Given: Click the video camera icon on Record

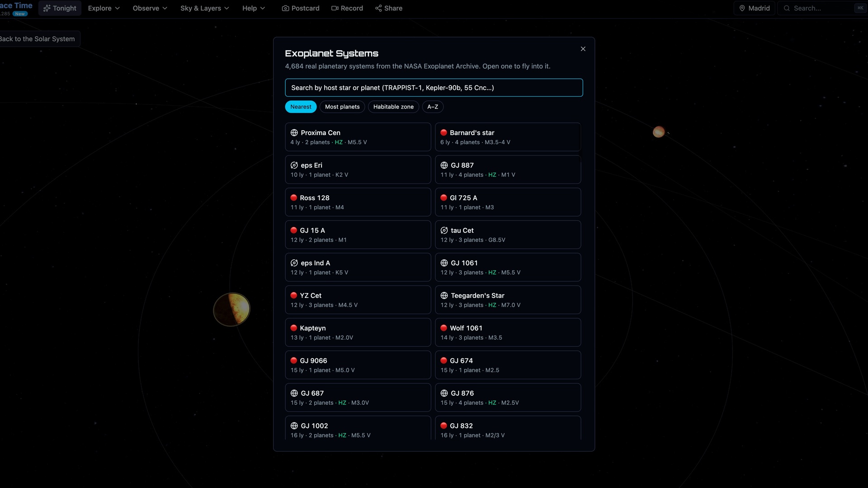Looking at the screenshot, I should (335, 8).
